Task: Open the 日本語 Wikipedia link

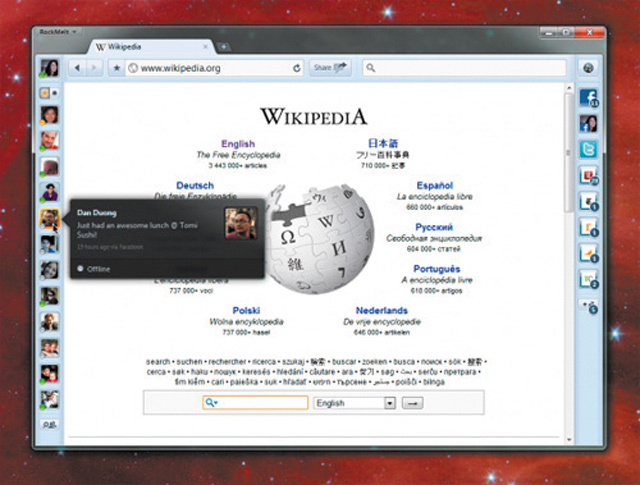Action: tap(382, 143)
